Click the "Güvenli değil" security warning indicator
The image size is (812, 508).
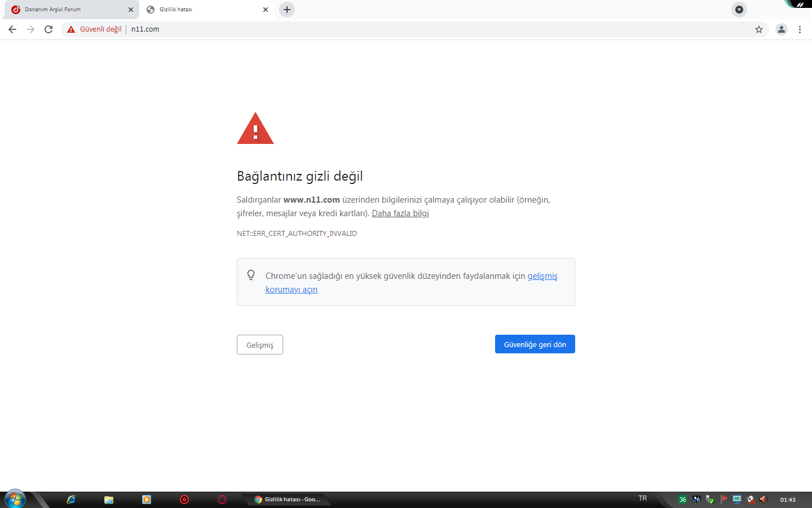(94, 29)
